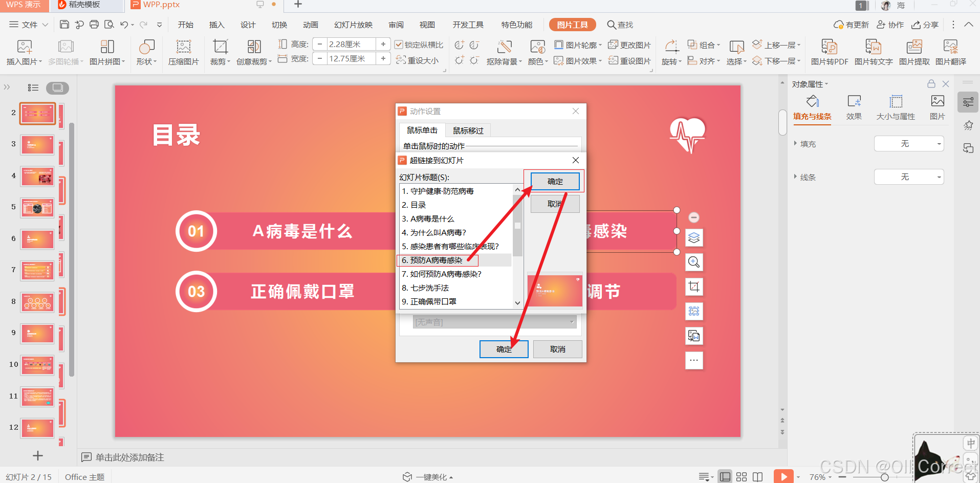The height and width of the screenshot is (483, 980).
Task: Open the Effects (效果) tab icon in properties
Action: [x=854, y=101]
